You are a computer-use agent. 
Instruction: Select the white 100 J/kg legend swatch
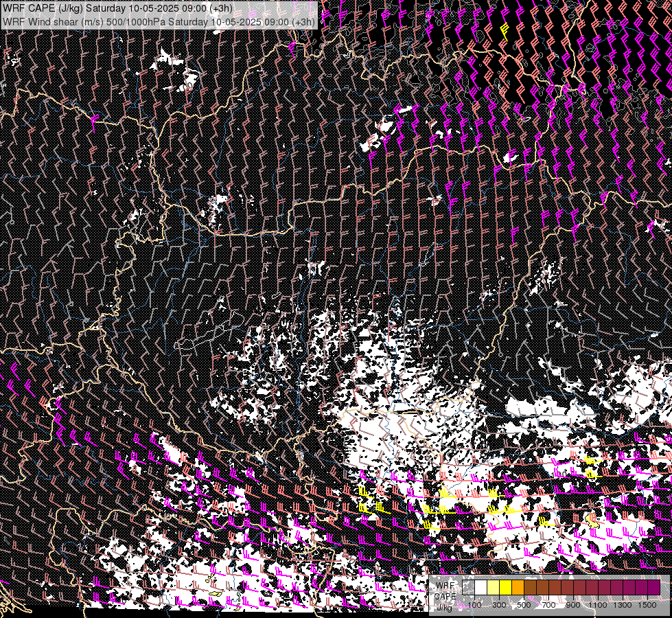[481, 588]
